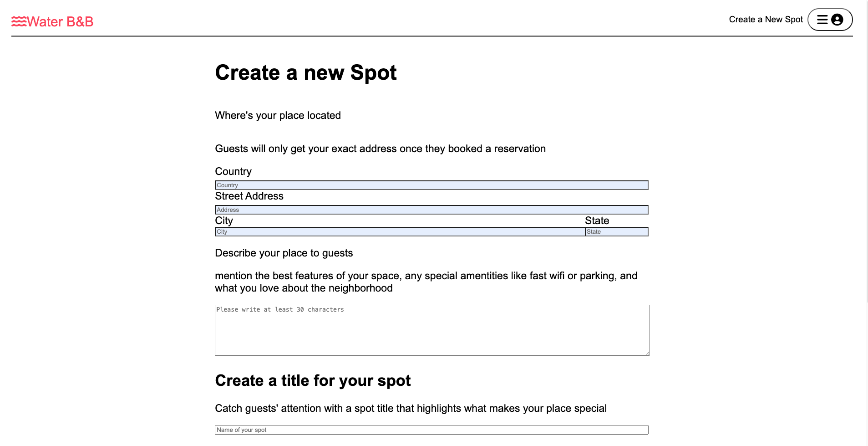Open the hamburger menu icon
The height and width of the screenshot is (446, 868).
(x=822, y=20)
